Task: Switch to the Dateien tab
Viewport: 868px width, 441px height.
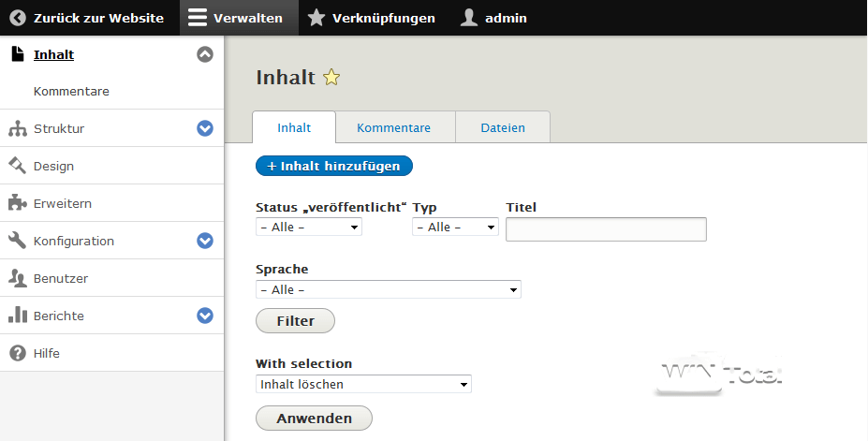Action: 503,127
